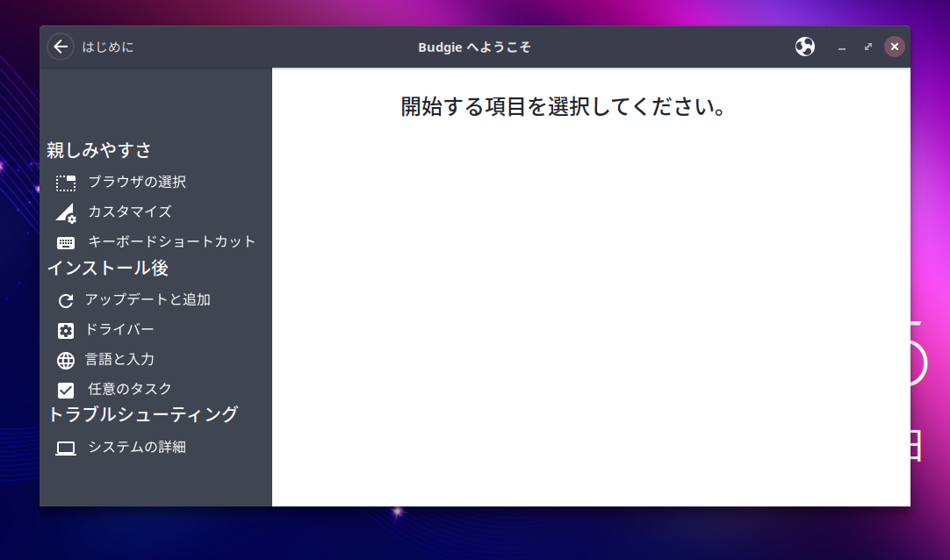Screen dimensions: 950x560
Task: Click the 開始する項目を選択してください heading text
Action: [x=563, y=106]
